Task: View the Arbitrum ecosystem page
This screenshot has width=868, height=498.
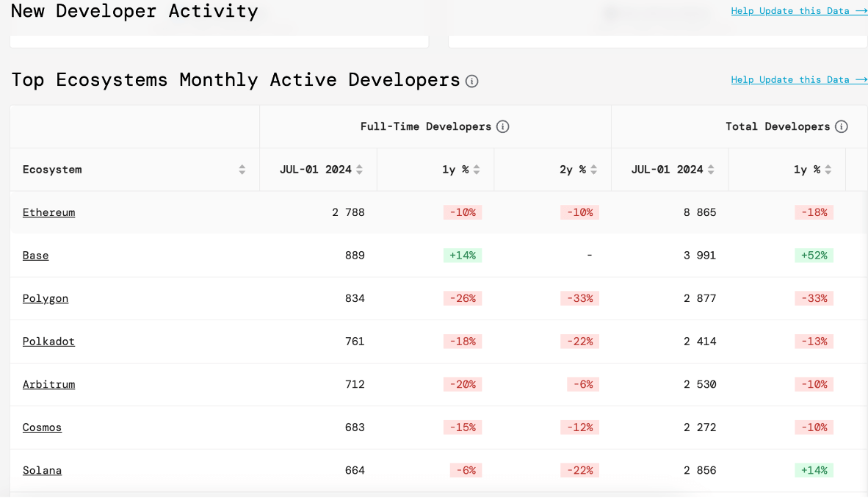Action: click(x=48, y=384)
